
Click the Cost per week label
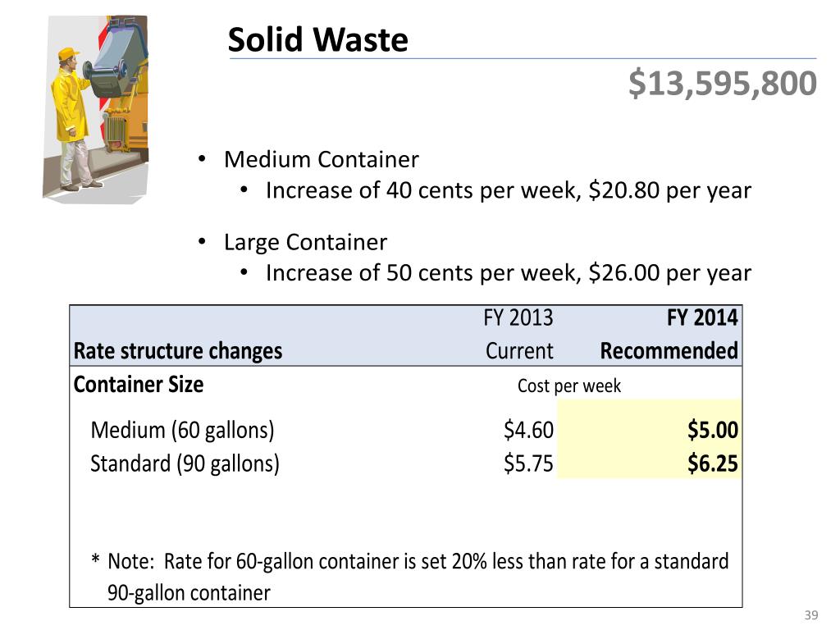(569, 386)
